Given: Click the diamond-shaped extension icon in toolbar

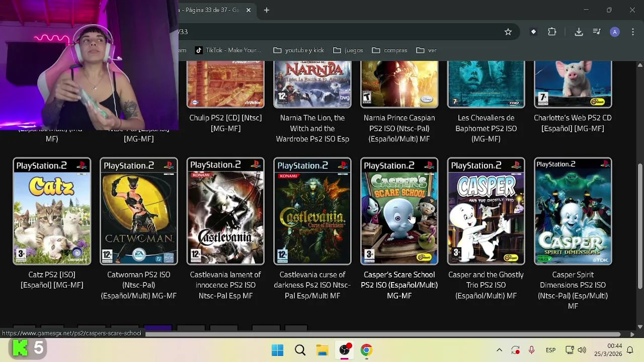Looking at the screenshot, I should coord(534,32).
